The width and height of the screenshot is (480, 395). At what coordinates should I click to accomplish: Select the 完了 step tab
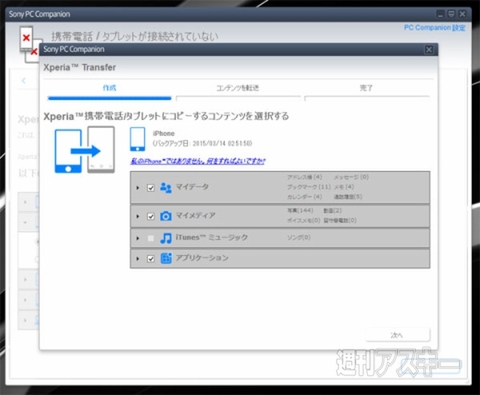[366, 88]
